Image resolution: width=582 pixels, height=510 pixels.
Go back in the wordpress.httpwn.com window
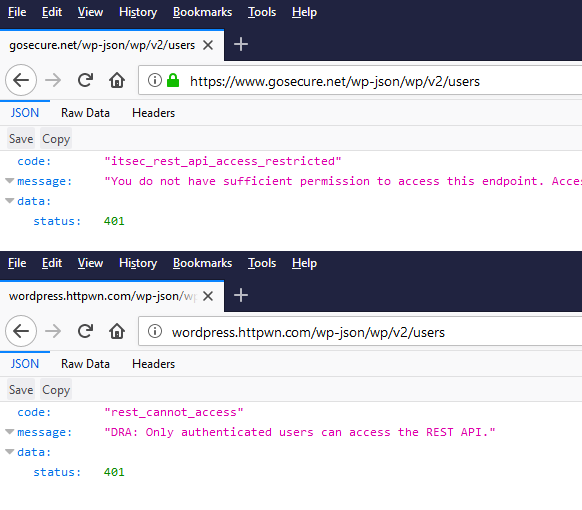pyautogui.click(x=21, y=331)
